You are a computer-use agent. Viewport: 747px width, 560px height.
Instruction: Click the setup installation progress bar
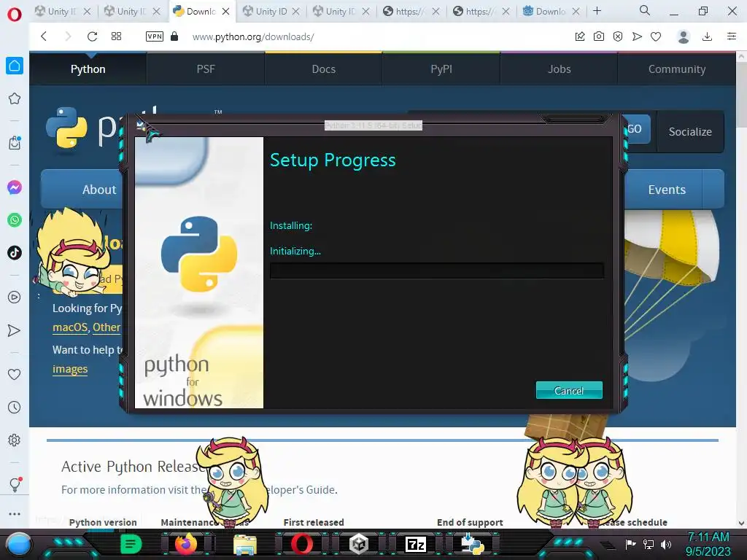437,271
